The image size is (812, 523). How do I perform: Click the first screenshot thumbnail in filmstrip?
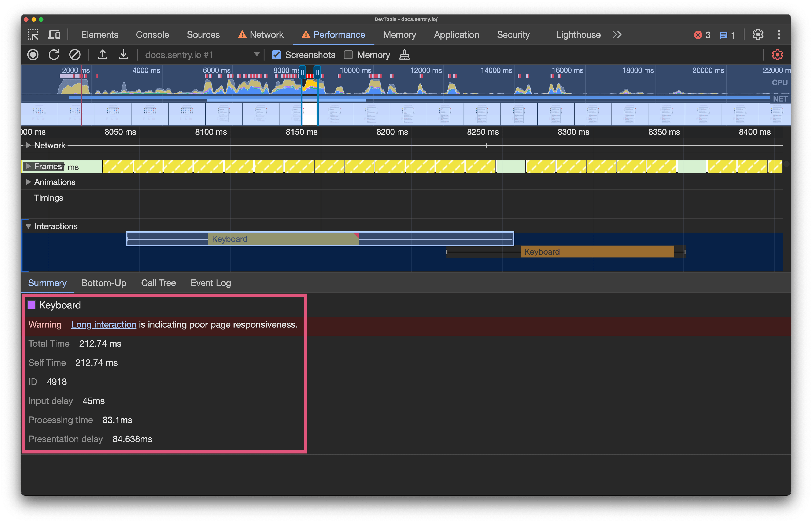[39, 114]
